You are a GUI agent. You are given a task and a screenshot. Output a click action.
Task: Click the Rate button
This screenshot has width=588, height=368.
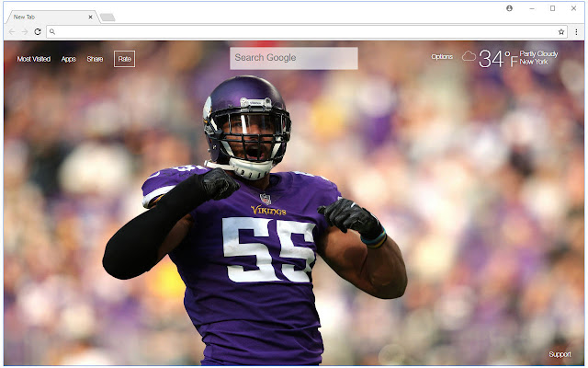click(125, 59)
